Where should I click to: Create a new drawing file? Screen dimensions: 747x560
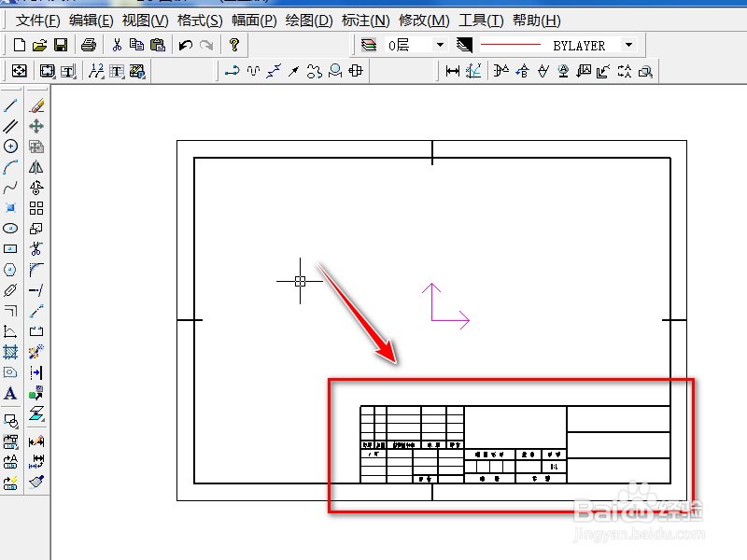(19, 45)
